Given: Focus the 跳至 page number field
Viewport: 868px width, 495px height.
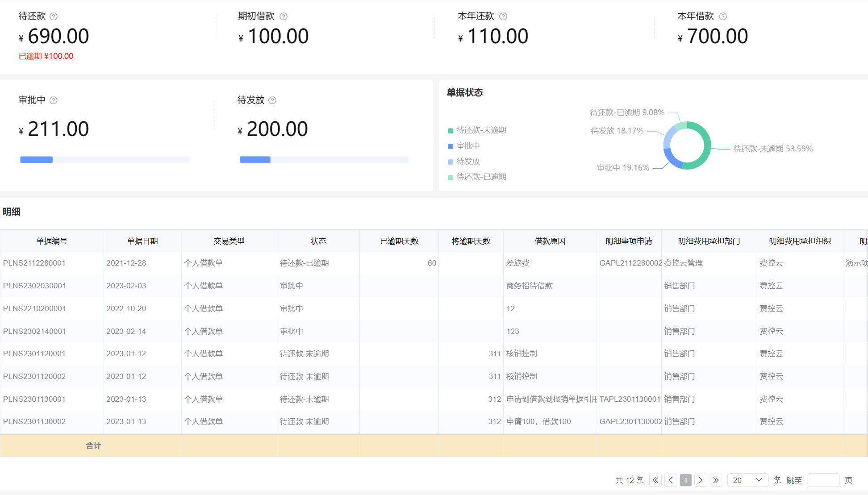Looking at the screenshot, I should pyautogui.click(x=823, y=480).
